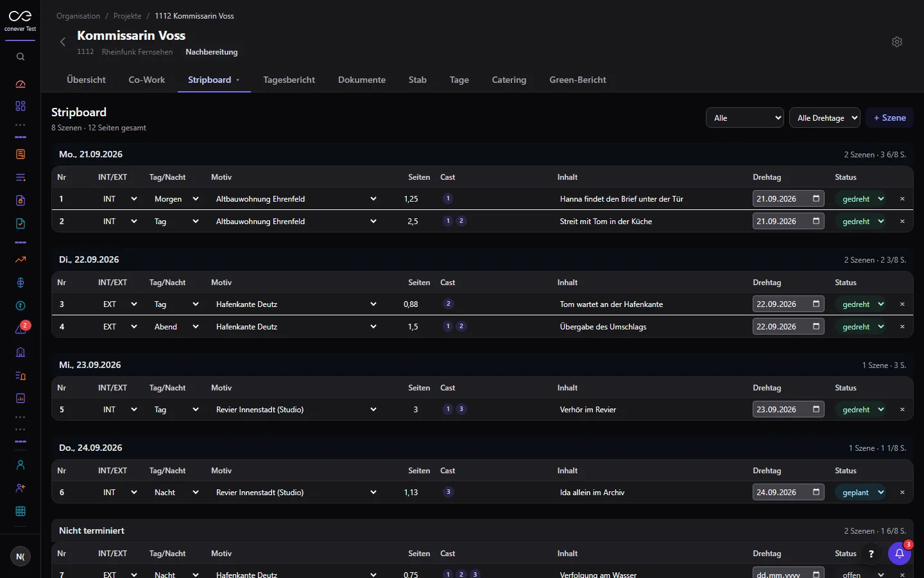
Task: Click the Projekte breadcrumb link
Action: [x=127, y=16]
